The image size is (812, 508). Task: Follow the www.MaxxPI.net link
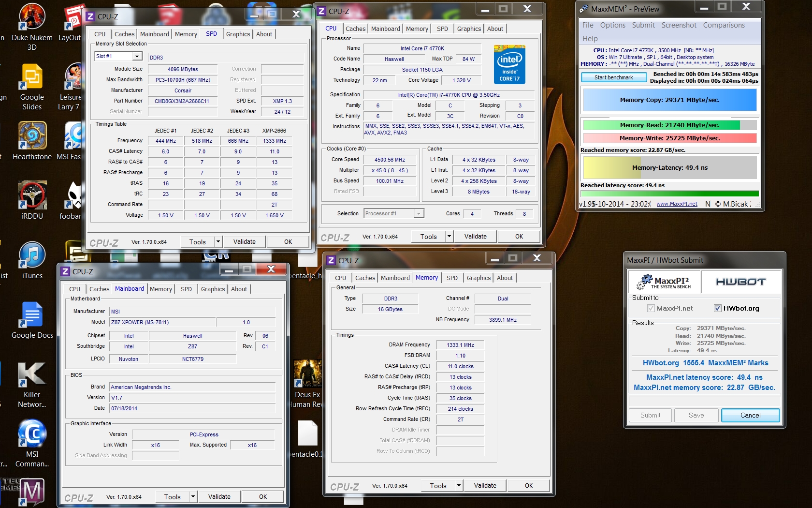pos(677,204)
